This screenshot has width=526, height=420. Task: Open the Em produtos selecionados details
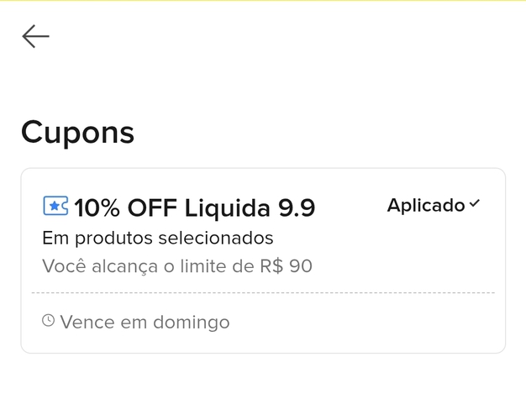(158, 238)
